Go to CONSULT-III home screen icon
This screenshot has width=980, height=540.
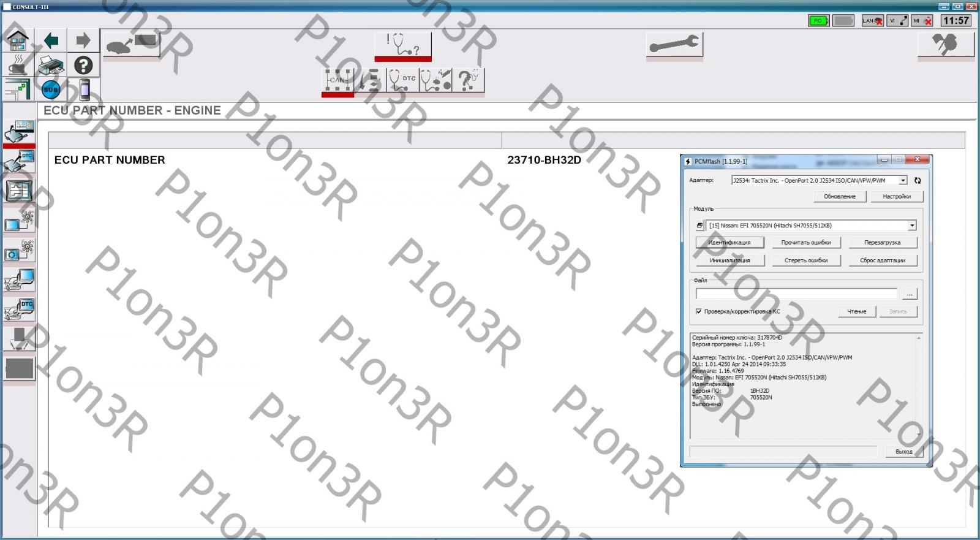click(x=18, y=41)
